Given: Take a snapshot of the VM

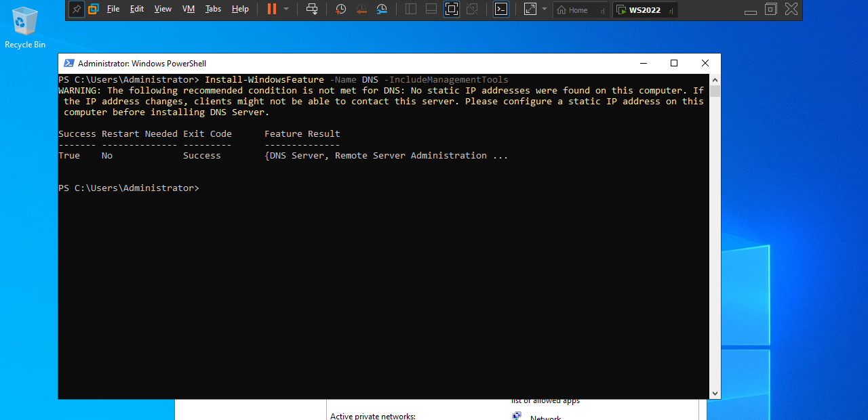Looking at the screenshot, I should (x=341, y=9).
